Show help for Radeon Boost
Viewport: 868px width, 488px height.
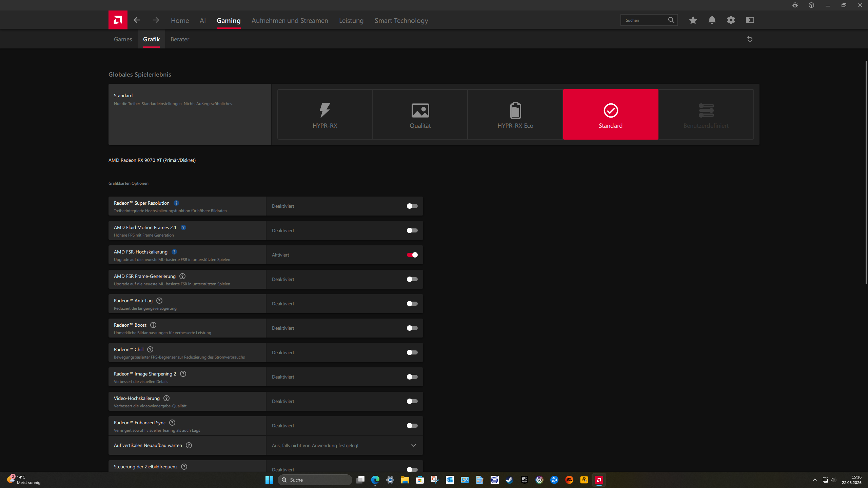pyautogui.click(x=153, y=325)
